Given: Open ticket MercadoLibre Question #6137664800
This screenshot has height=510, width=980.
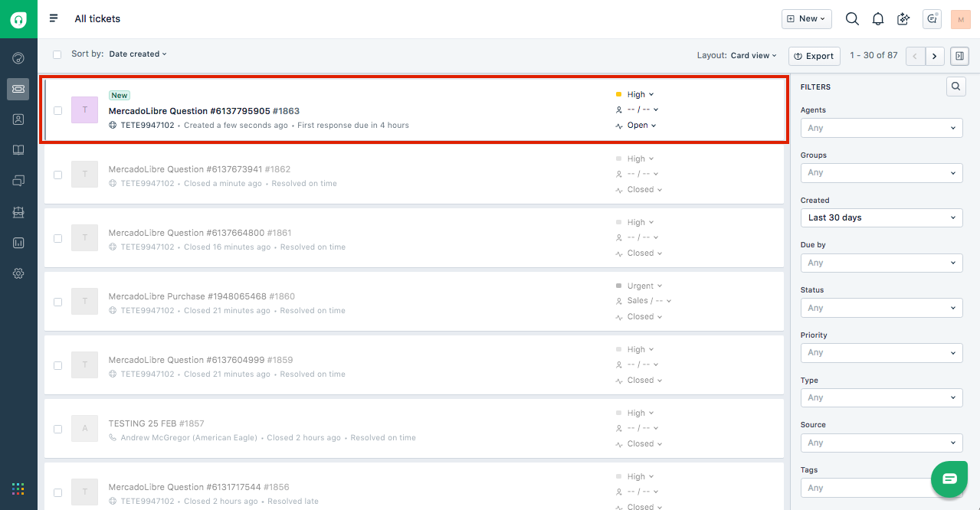Looking at the screenshot, I should pos(200,233).
